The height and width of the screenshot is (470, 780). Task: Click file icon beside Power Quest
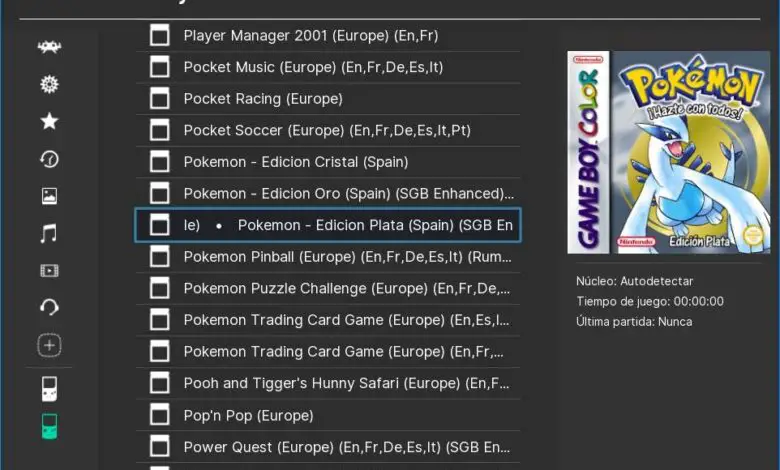point(160,447)
